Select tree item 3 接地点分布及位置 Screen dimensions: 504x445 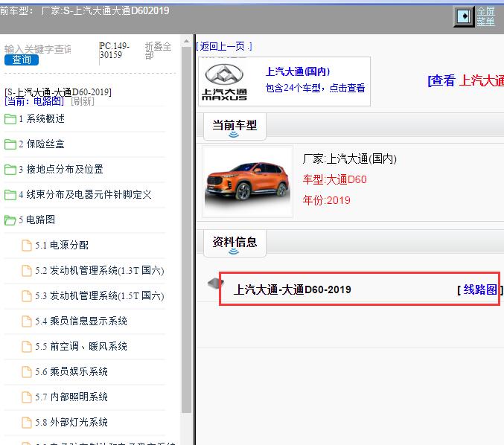coord(61,170)
